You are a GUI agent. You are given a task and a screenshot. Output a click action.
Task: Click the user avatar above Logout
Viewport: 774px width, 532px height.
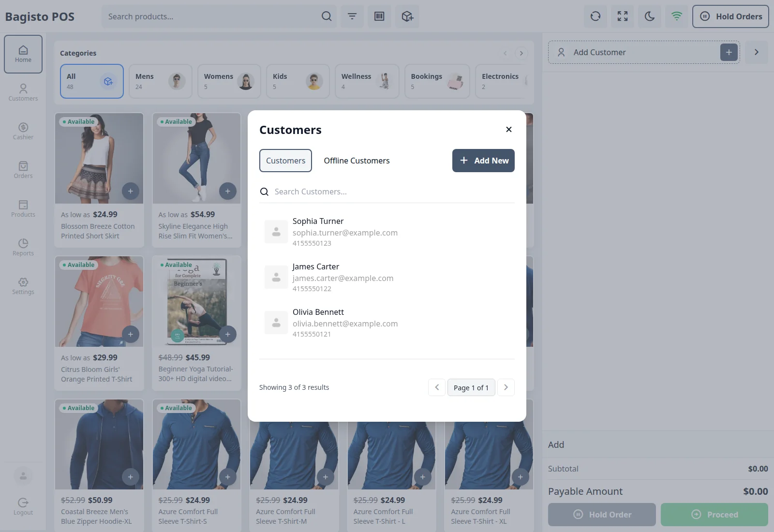pyautogui.click(x=23, y=476)
